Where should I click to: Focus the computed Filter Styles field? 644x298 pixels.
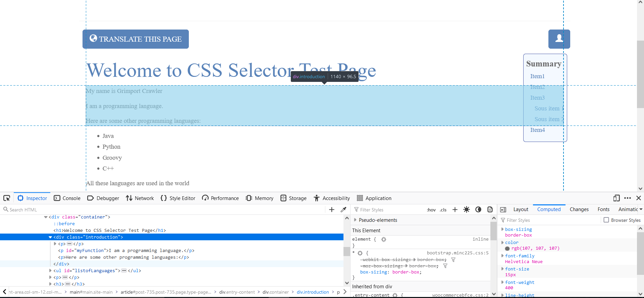[550, 220]
